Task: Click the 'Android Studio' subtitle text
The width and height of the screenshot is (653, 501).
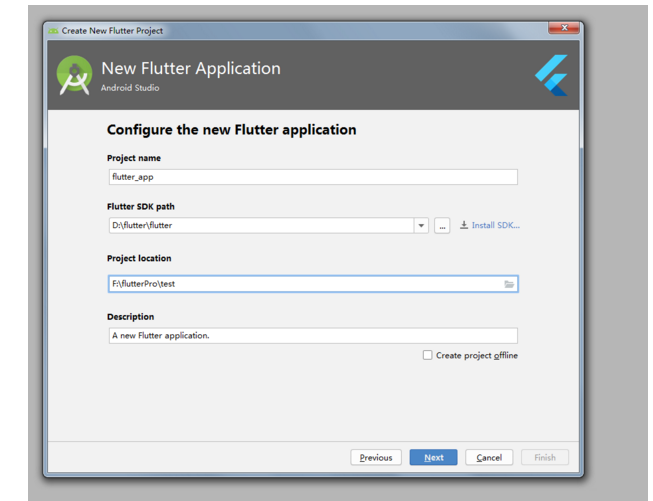Action: [x=130, y=88]
